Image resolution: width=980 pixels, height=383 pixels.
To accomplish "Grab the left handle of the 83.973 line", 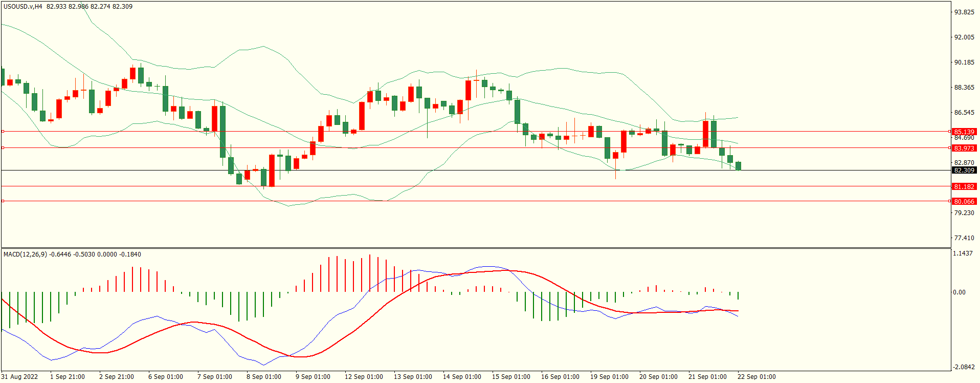I will coord(3,148).
